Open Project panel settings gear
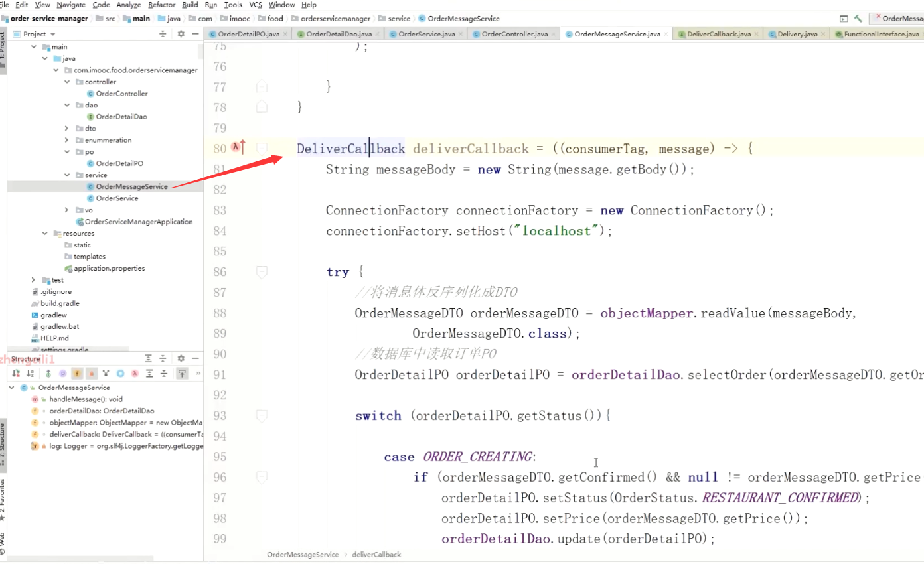 [x=181, y=34]
